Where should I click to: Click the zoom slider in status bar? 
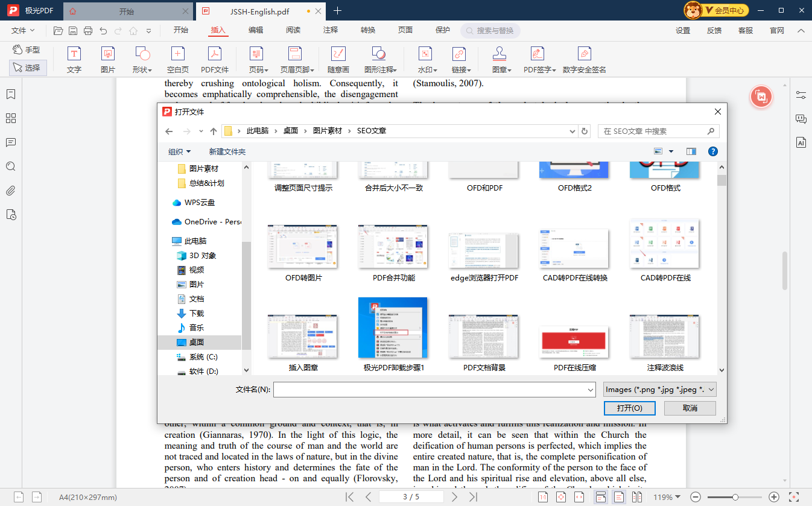pyautogui.click(x=735, y=497)
